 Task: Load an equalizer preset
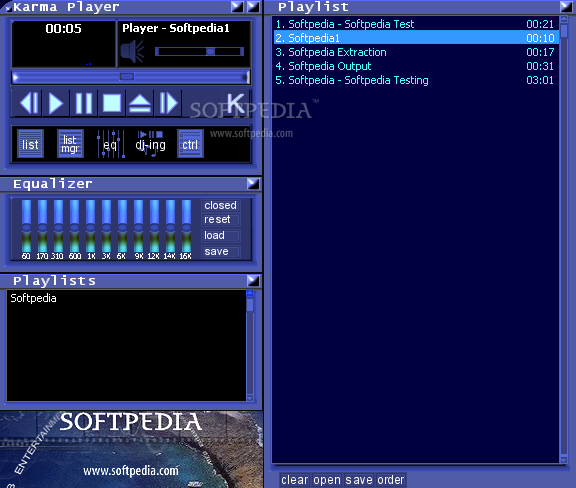coord(220,236)
